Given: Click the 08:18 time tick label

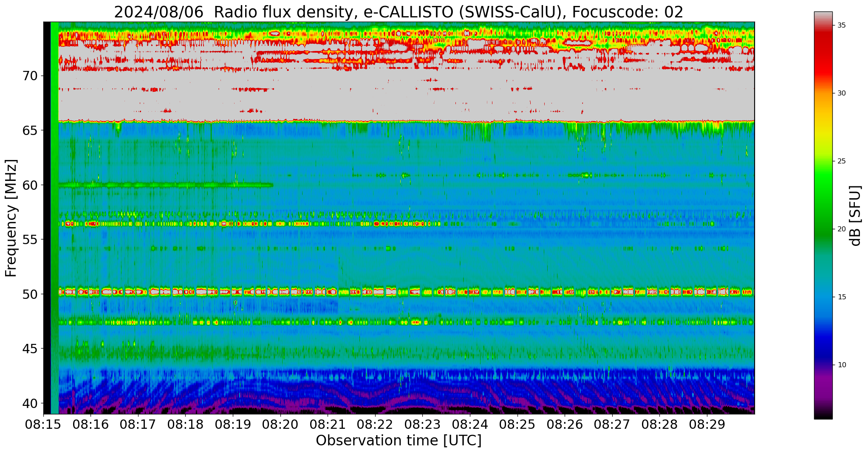Looking at the screenshot, I should [x=186, y=425].
